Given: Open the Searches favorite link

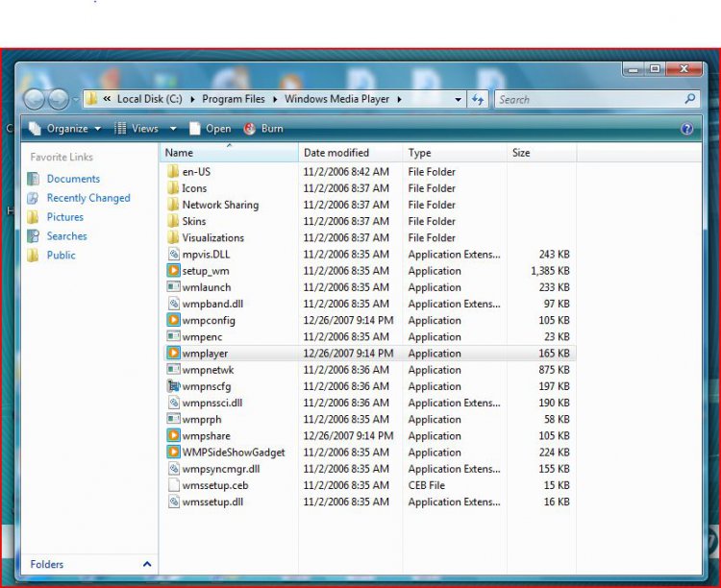Looking at the screenshot, I should (66, 236).
